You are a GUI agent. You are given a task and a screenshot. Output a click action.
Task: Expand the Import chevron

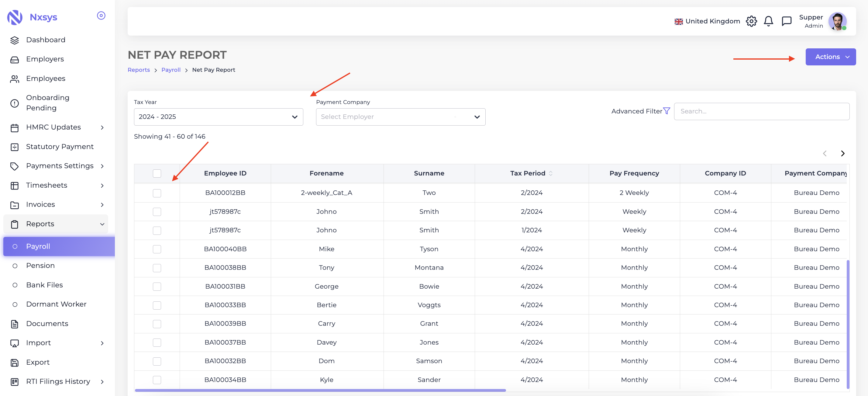click(102, 343)
